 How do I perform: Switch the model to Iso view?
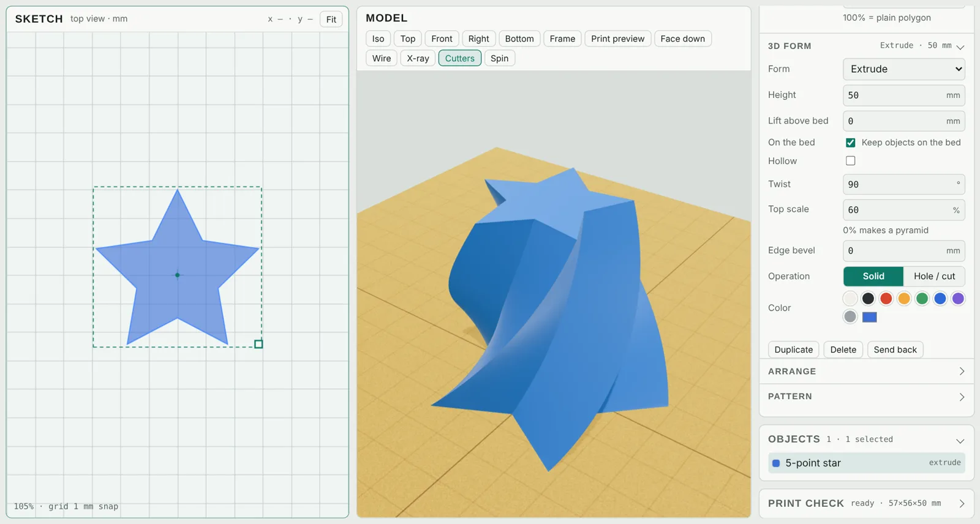point(379,39)
